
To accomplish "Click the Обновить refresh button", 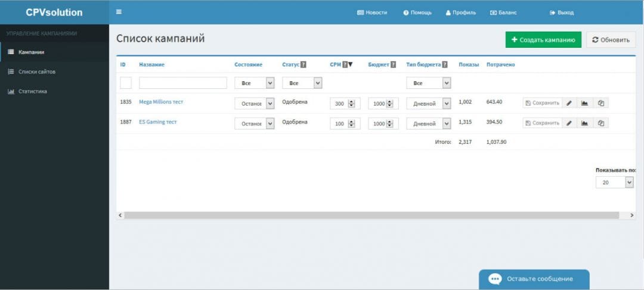I will point(611,40).
